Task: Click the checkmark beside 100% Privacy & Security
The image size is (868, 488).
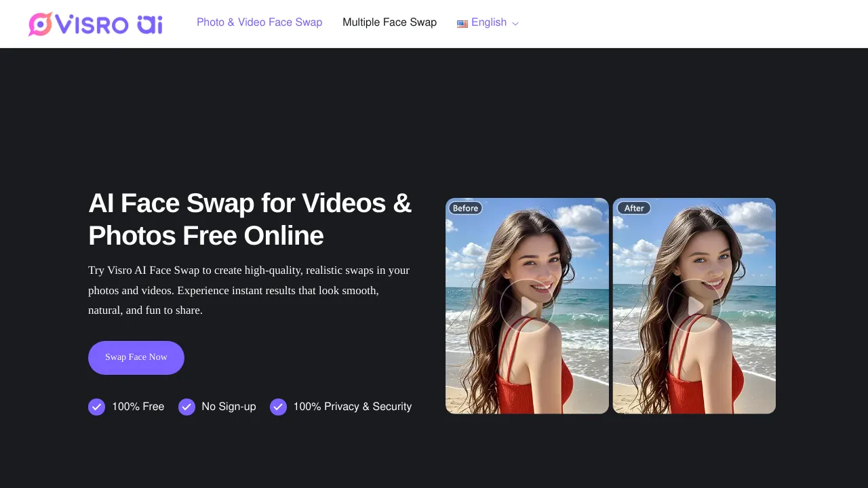Action: (x=278, y=407)
